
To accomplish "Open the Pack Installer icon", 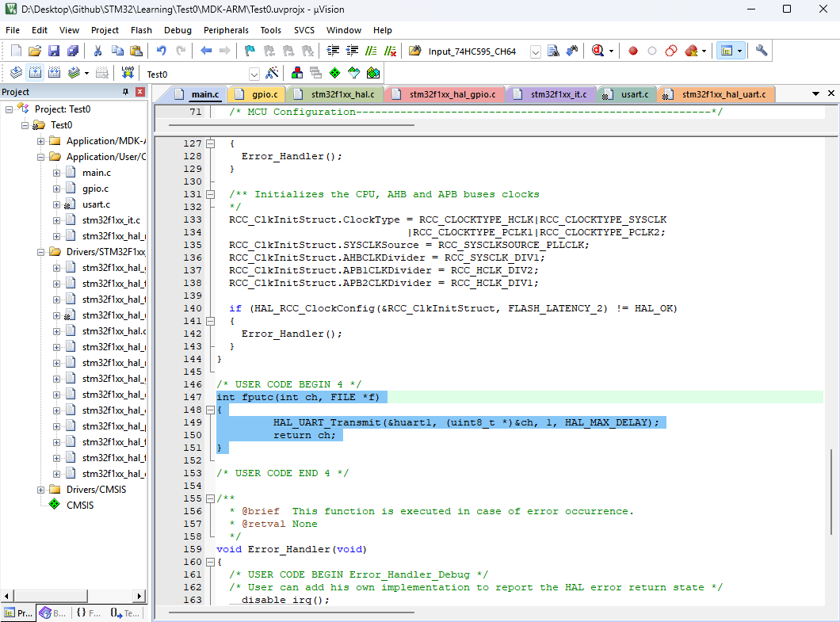I will (x=373, y=73).
